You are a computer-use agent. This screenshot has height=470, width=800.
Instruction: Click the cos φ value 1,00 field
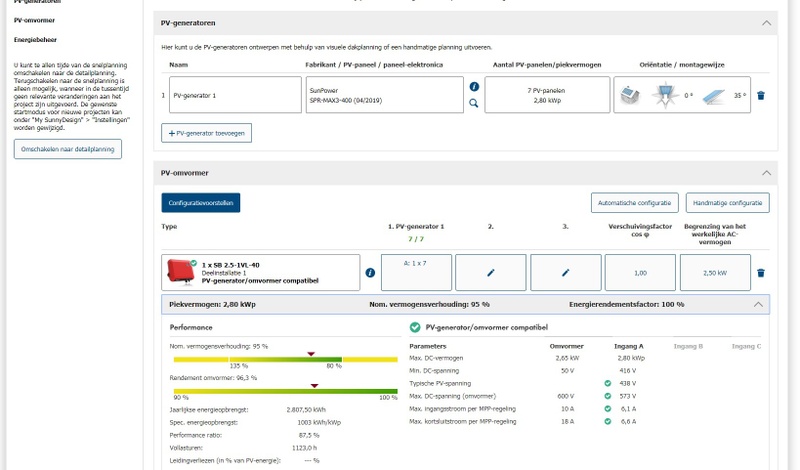pyautogui.click(x=640, y=273)
